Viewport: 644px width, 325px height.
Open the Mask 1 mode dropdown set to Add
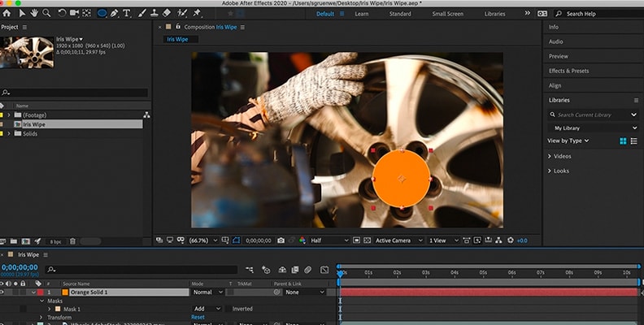(x=207, y=309)
